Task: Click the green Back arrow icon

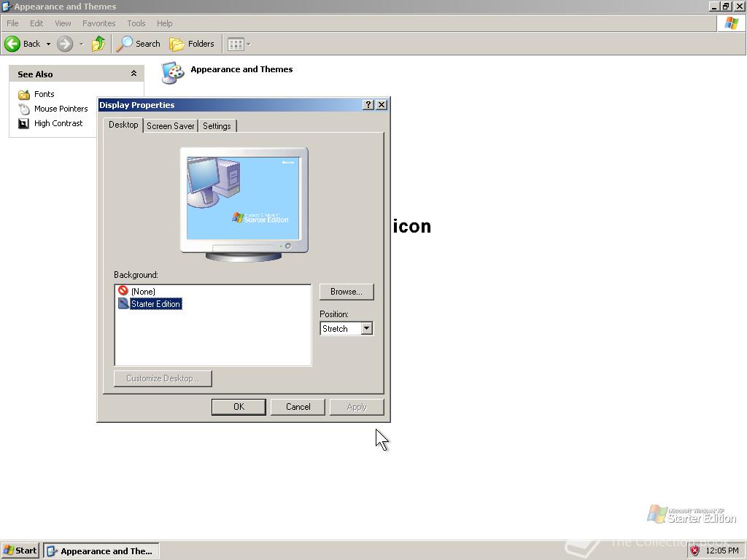Action: (12, 44)
